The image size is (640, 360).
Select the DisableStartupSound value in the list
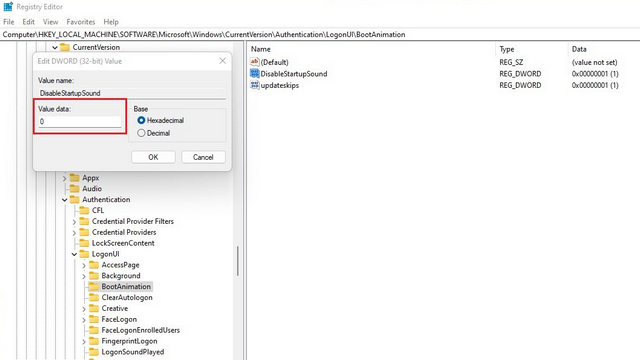point(294,73)
